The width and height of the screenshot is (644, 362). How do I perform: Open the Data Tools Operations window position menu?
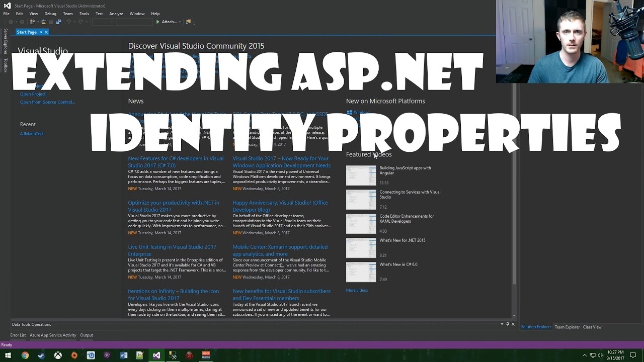pos(502,324)
